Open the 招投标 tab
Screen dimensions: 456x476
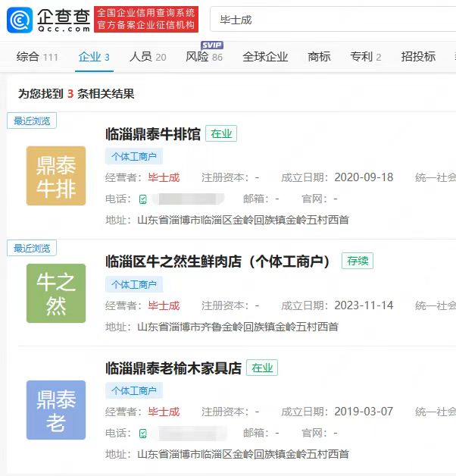click(418, 57)
